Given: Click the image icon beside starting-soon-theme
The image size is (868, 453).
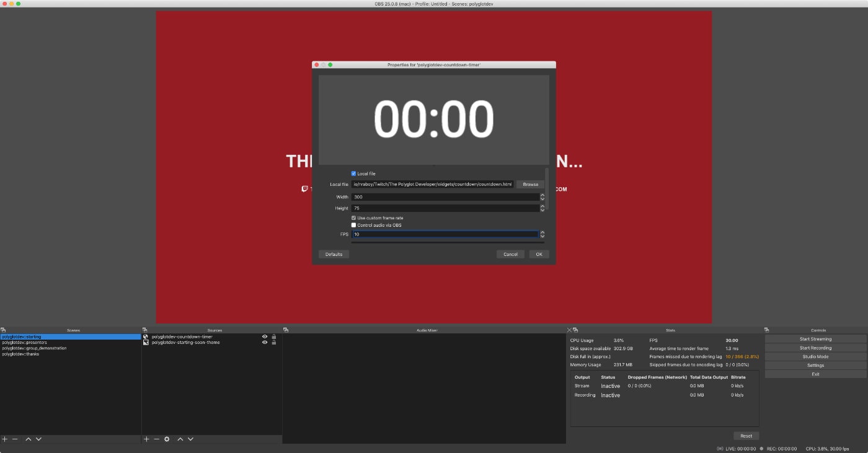Looking at the screenshot, I should point(146,343).
